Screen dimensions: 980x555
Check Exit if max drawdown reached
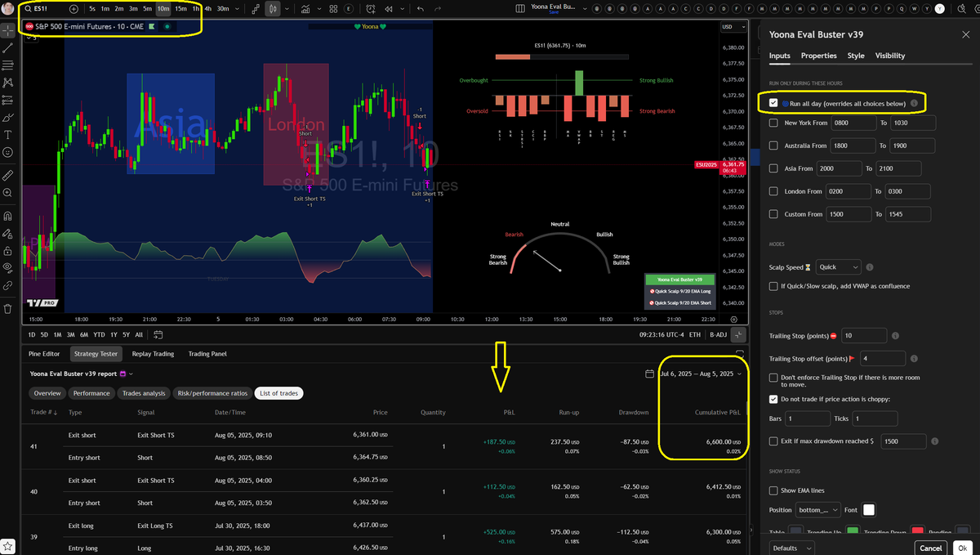(774, 441)
